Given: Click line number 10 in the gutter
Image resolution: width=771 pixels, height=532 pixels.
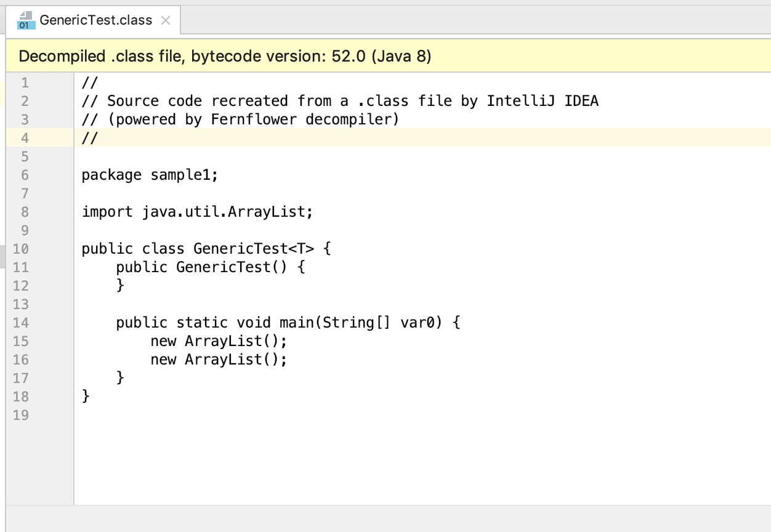Looking at the screenshot, I should tap(20, 249).
